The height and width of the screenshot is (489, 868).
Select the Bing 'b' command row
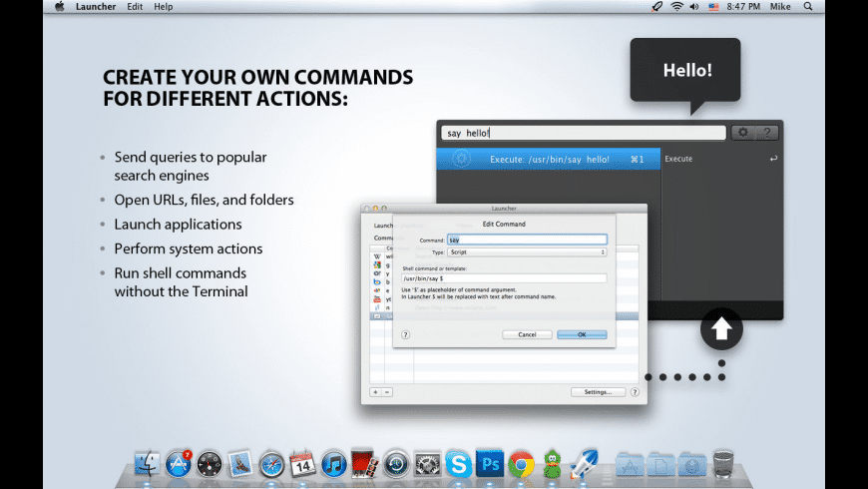(382, 281)
